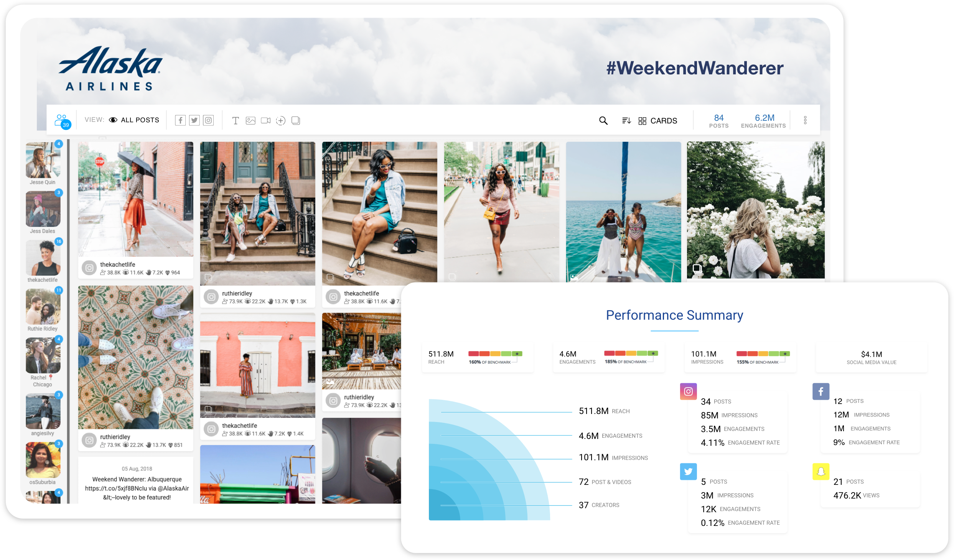The width and height of the screenshot is (954, 560).
Task: Click the Performance Summary heading
Action: tap(674, 315)
